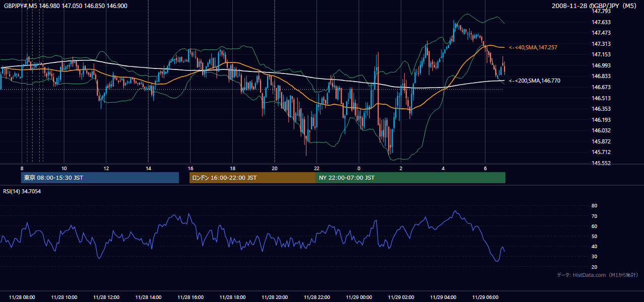This screenshot has width=644, height=302.
Task: Click the 11/28 22:00 time axis label
Action: coord(316,297)
